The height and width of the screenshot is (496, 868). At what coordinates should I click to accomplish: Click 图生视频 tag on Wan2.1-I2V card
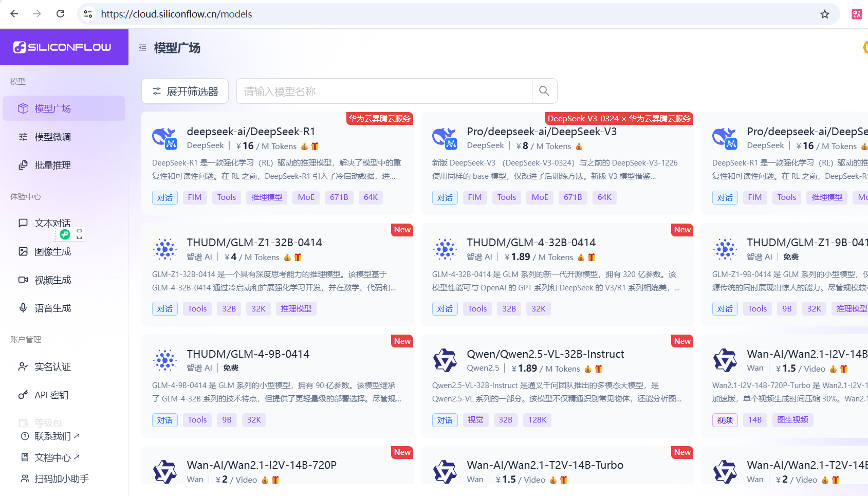click(x=792, y=420)
